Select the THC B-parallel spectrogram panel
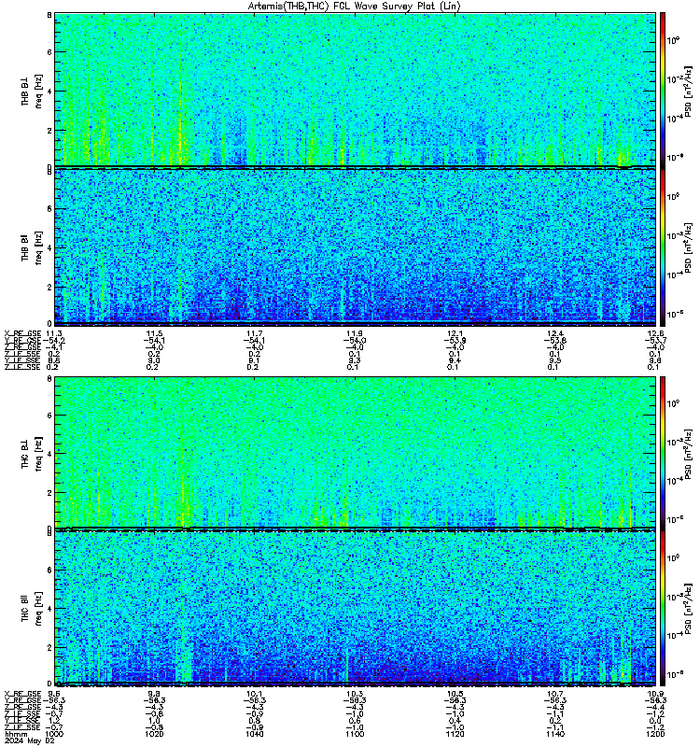This screenshot has width=700, height=747. pos(356,608)
